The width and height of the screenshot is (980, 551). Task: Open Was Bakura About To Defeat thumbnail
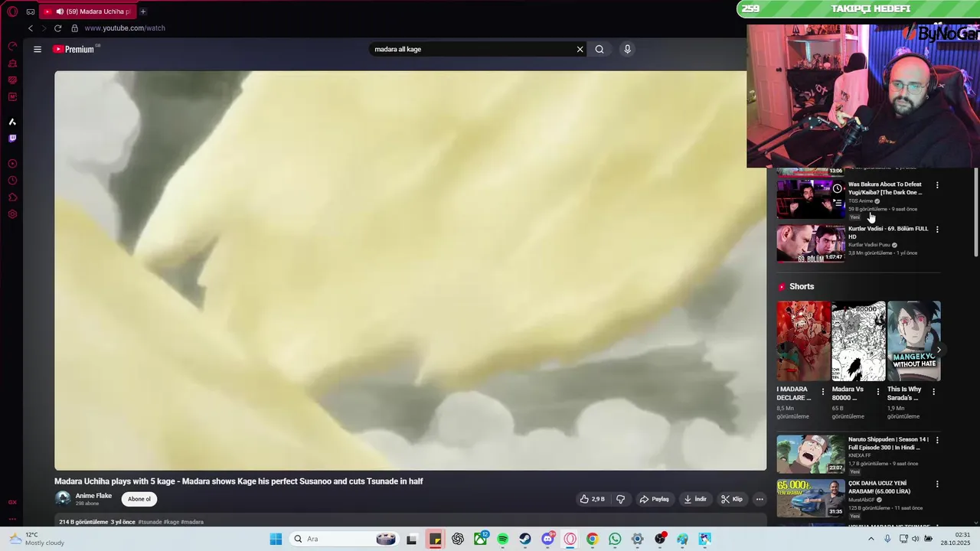(x=811, y=199)
